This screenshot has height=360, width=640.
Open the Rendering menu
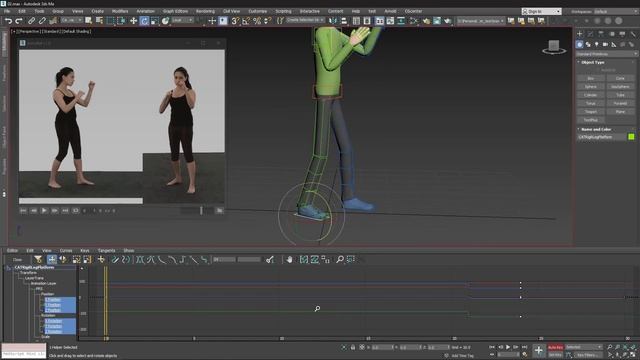[x=205, y=11]
